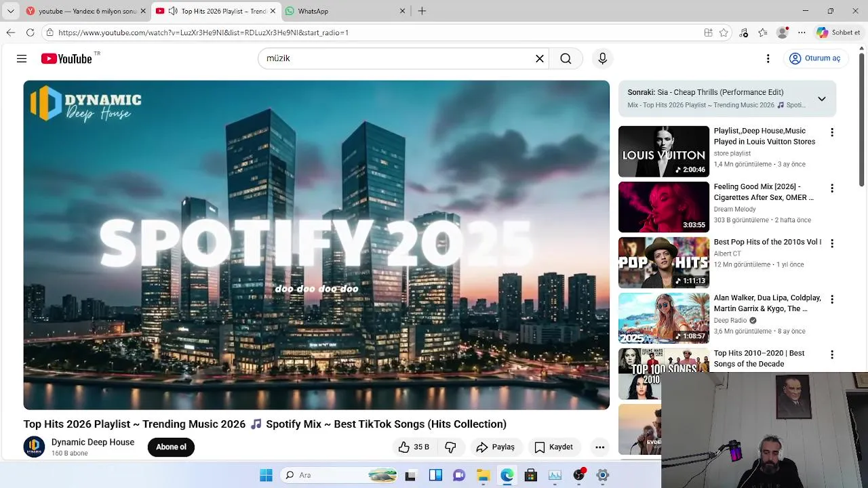Open YouTube settings three-dot menu
This screenshot has width=868, height=488.
(768, 59)
